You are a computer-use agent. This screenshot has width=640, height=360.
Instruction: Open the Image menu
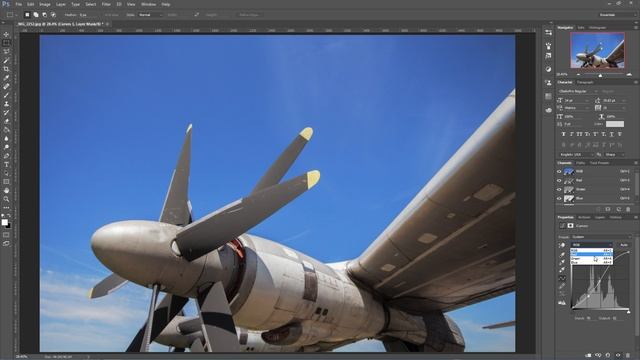(44, 4)
